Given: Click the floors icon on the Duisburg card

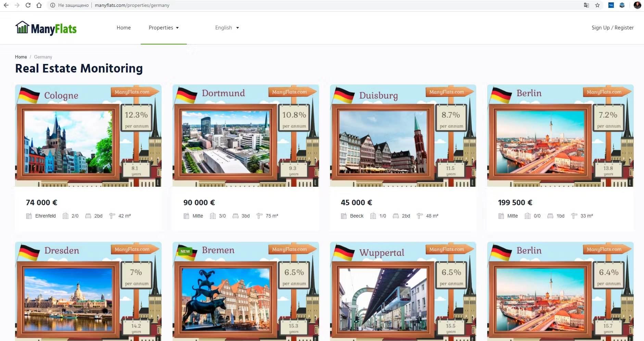Looking at the screenshot, I should click(x=373, y=216).
